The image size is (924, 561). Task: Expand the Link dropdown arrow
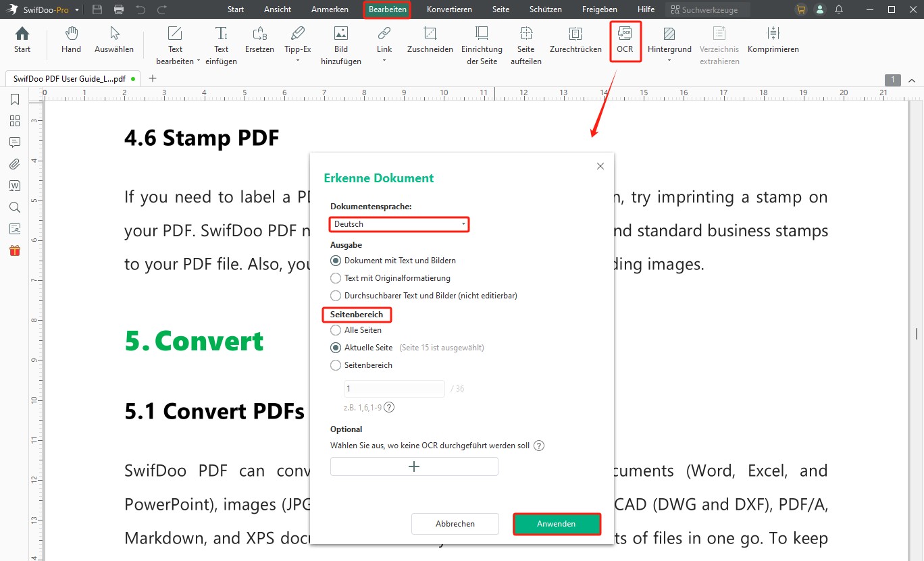(x=384, y=61)
